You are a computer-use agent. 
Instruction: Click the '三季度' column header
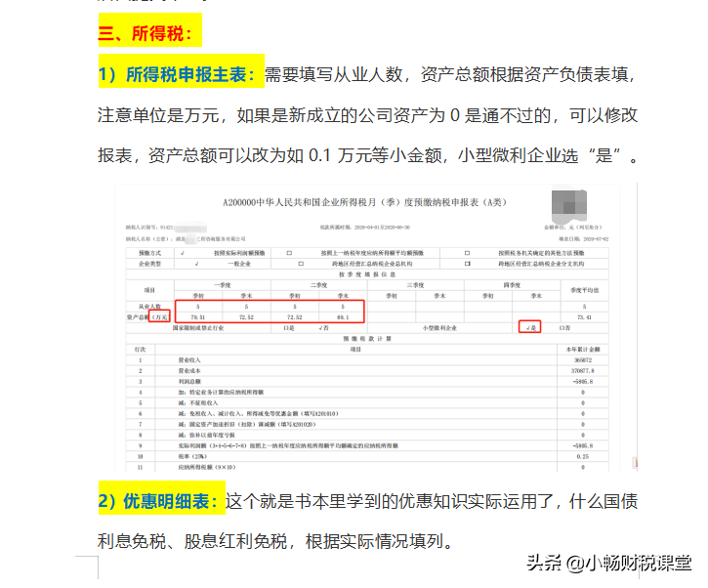(x=415, y=285)
